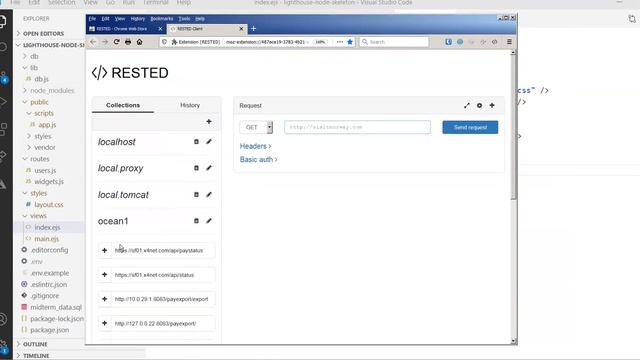Select the RESTED Client tab
Screen dimensions: 640x360
207,29
